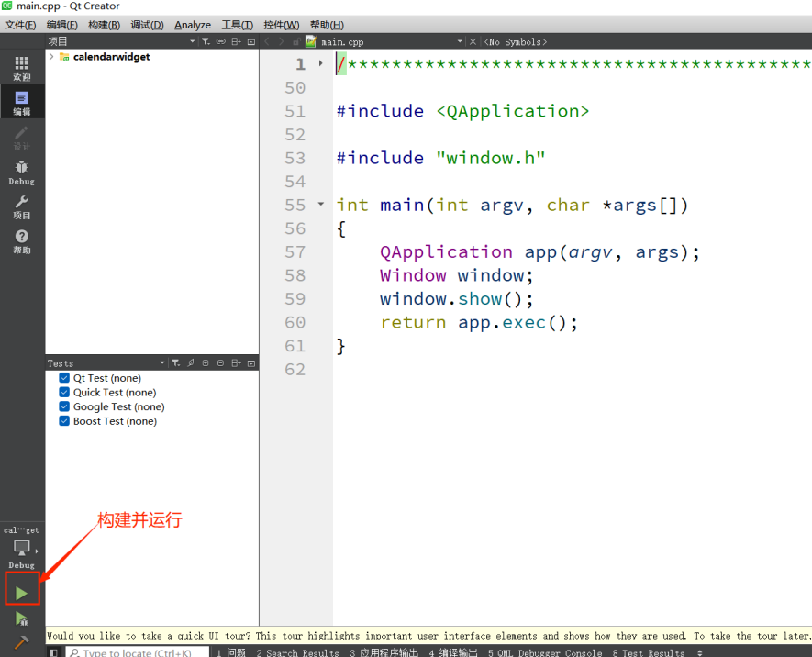Viewport: 812px width, 657px height.
Task: Click the return app.exec() statement
Action: point(479,322)
